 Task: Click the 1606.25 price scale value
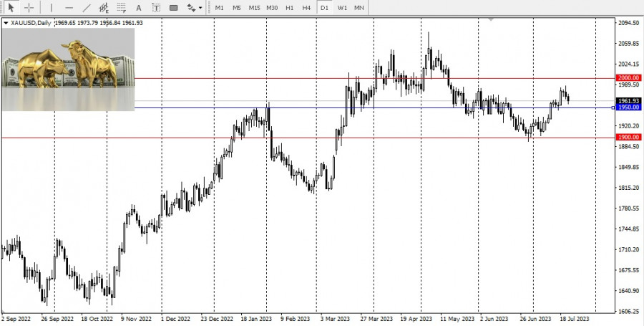point(628,311)
